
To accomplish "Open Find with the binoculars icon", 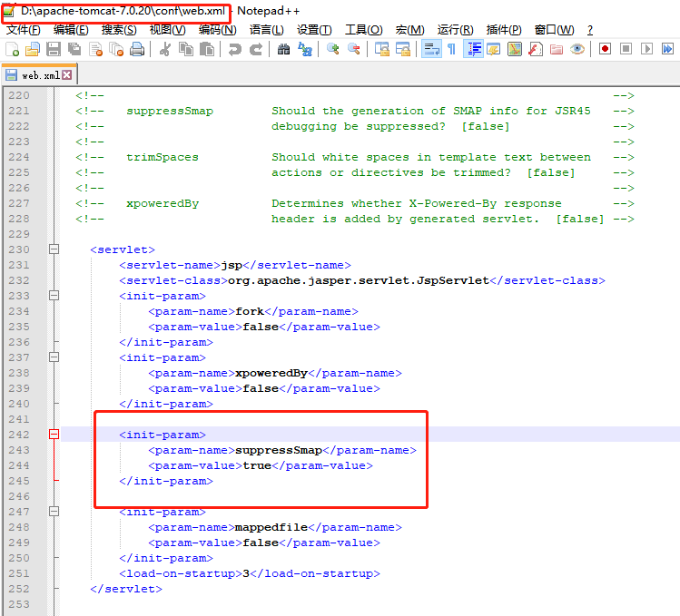I will click(x=283, y=49).
